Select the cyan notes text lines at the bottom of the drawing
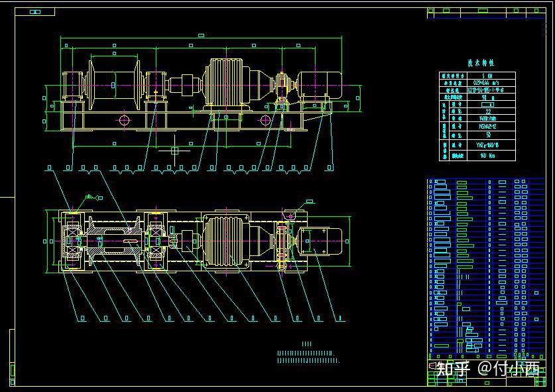 pos(308,357)
